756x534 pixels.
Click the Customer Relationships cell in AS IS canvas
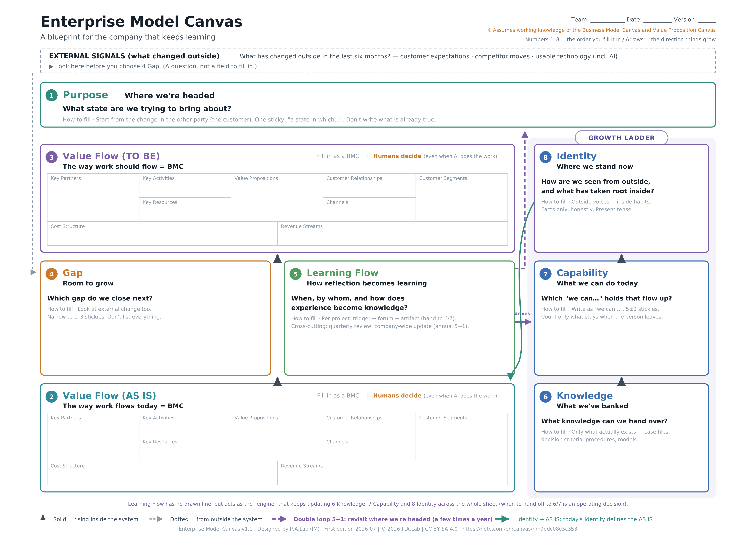(369, 425)
